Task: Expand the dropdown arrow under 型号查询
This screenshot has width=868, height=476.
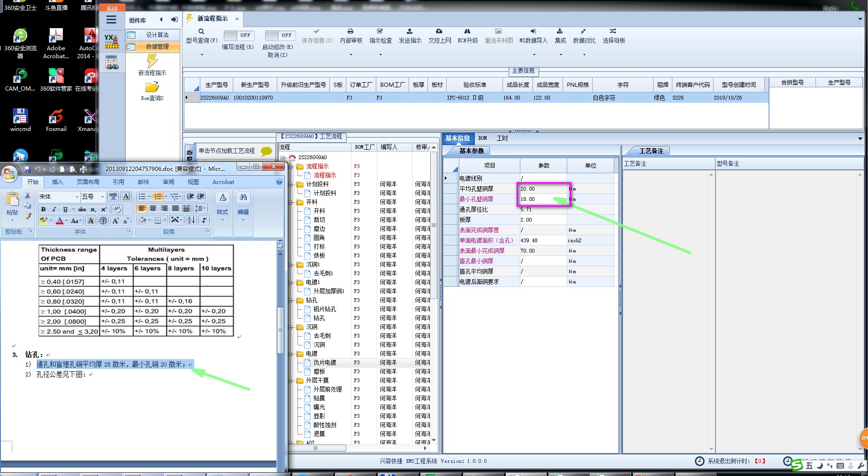Action: 202,55
